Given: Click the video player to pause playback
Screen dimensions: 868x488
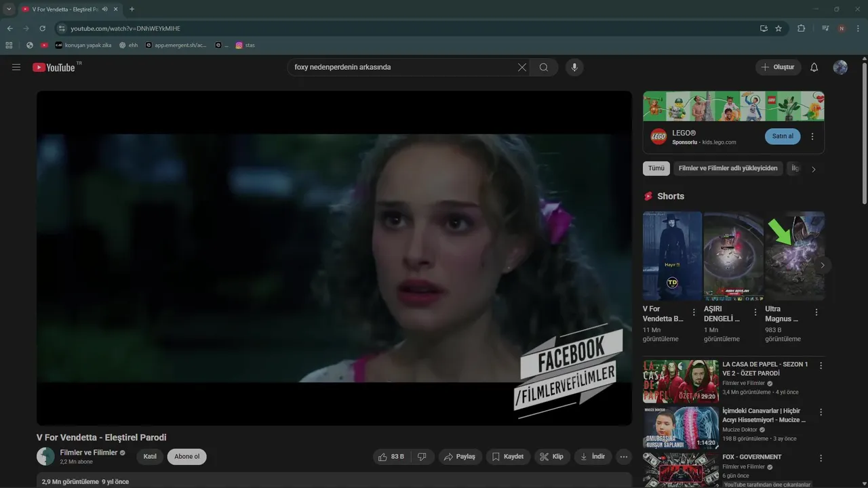Looking at the screenshot, I should pos(334,258).
